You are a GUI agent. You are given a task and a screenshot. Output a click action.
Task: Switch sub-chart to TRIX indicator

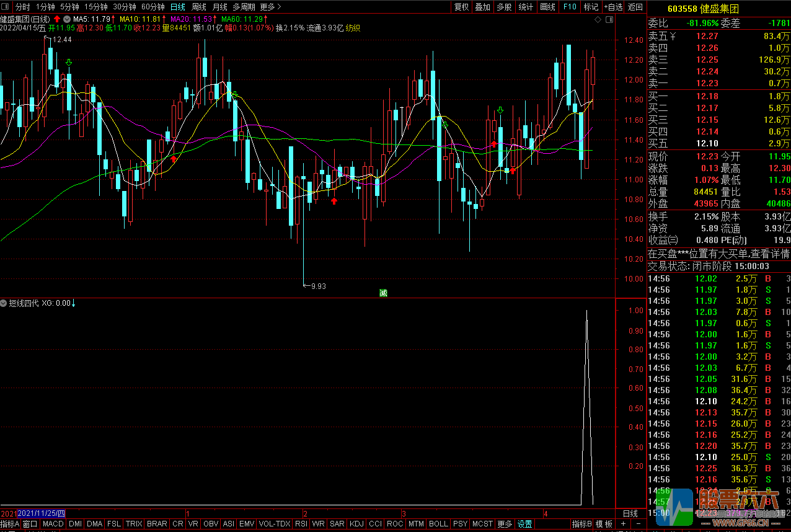(x=134, y=524)
